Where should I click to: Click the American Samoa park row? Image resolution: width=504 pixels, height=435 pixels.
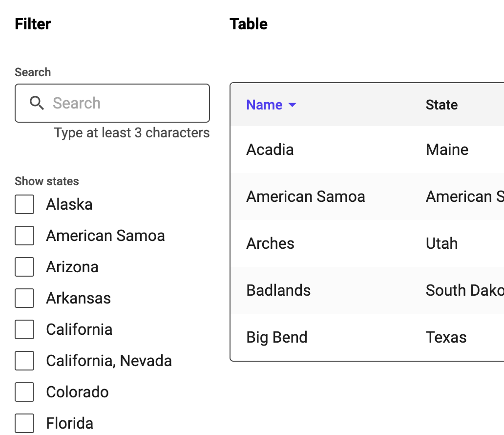click(367, 196)
